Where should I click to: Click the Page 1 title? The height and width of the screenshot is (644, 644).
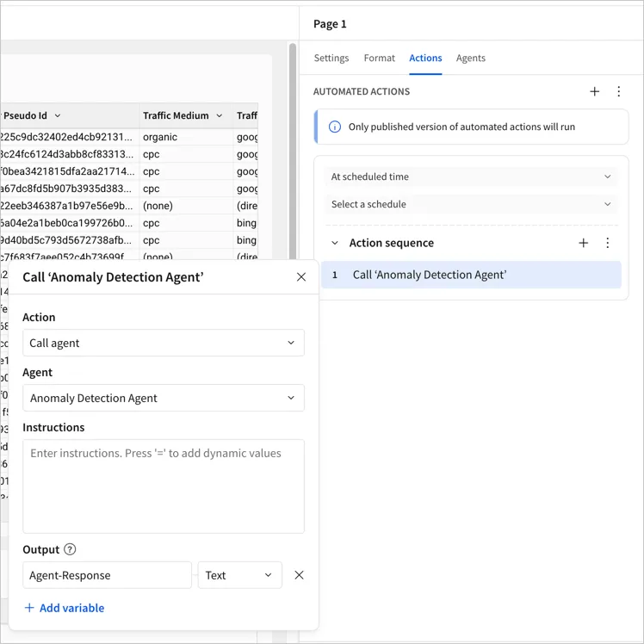[x=330, y=24]
